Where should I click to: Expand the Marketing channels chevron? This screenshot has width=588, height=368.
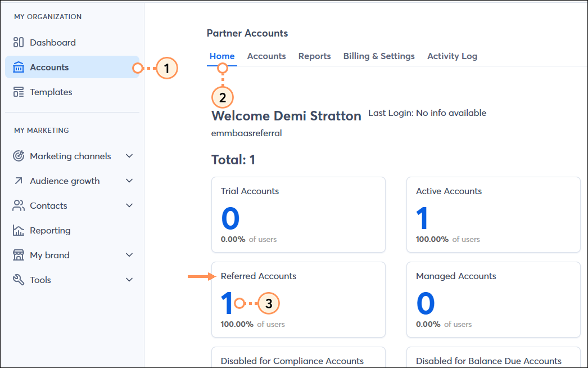click(x=129, y=156)
